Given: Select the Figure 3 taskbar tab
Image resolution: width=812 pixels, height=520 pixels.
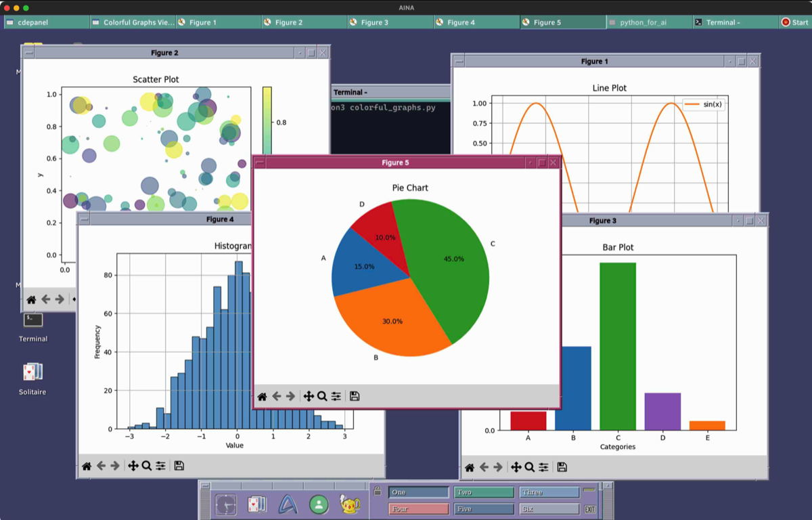Looking at the screenshot, I should click(x=390, y=22).
